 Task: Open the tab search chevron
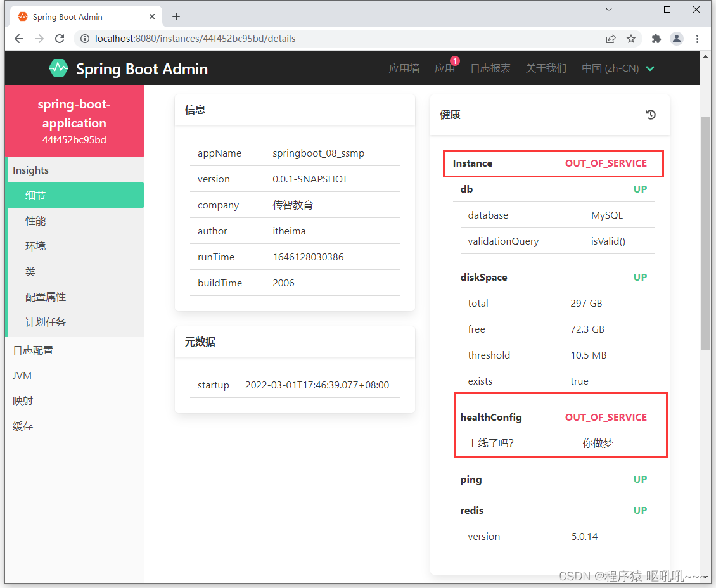pos(609,10)
